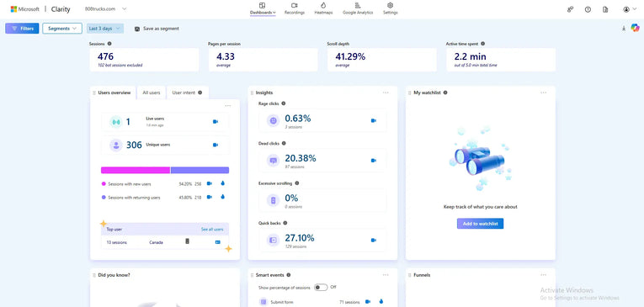This screenshot has width=644, height=307.
Task: Click My watchlist info icon
Action: point(445,93)
